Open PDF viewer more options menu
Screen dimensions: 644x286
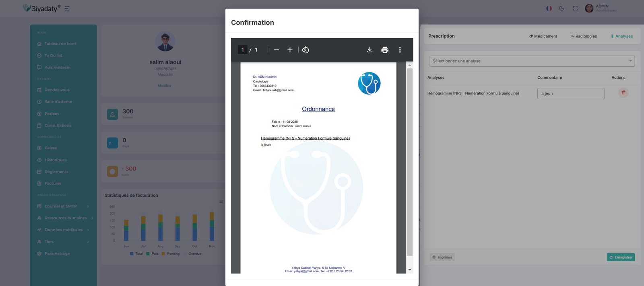point(400,50)
